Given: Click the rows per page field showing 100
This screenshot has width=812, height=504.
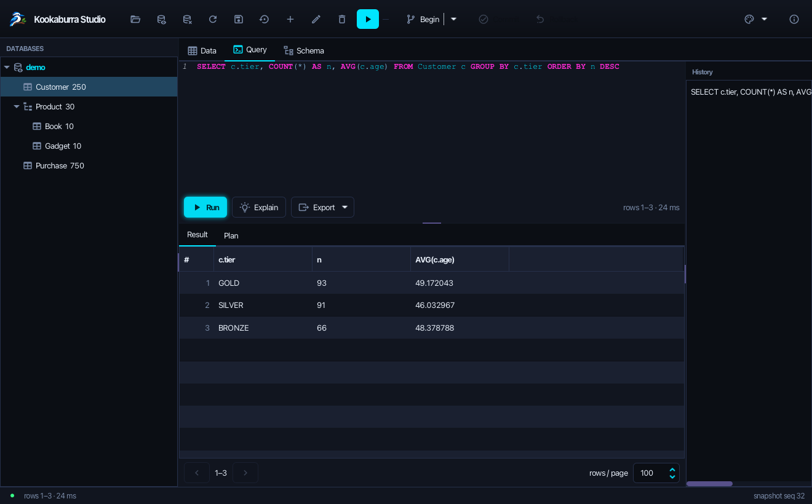Looking at the screenshot, I should 656,473.
